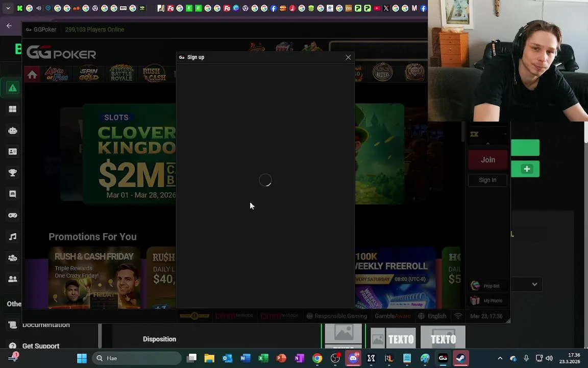Click the Sign In button

click(x=487, y=180)
